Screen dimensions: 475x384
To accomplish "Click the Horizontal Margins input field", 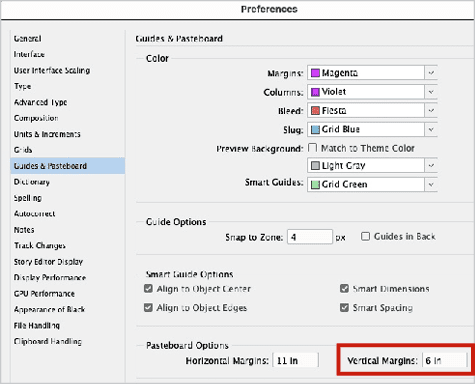I will pyautogui.click(x=296, y=360).
